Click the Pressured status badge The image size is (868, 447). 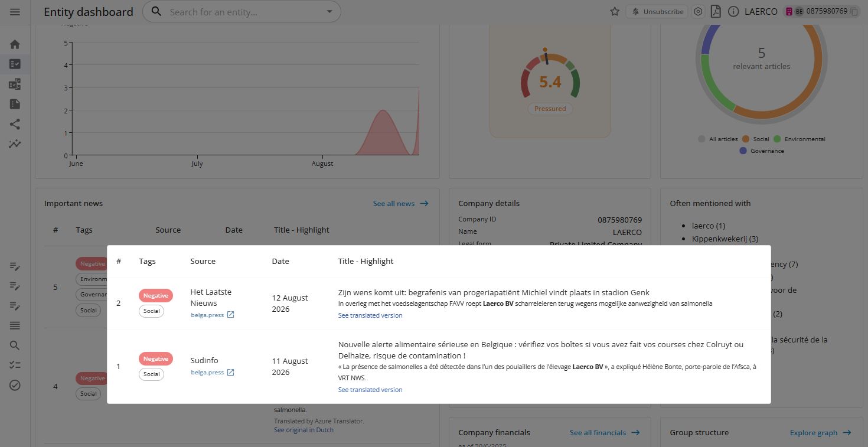click(550, 109)
